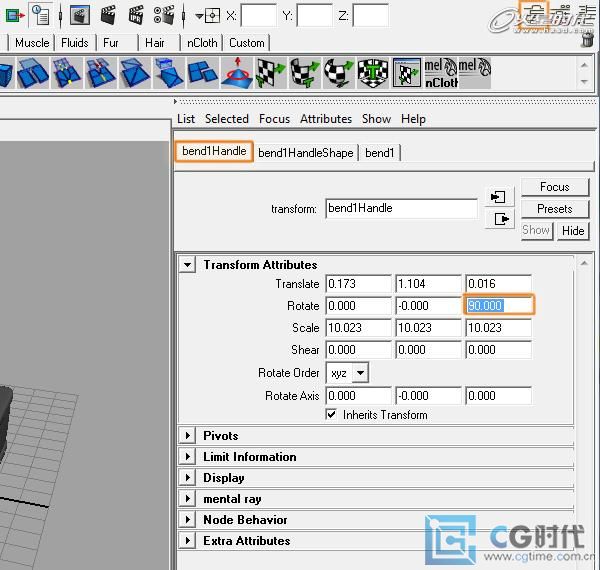This screenshot has height=570, width=600.
Task: Click go to output connection icon
Action: [x=501, y=219]
